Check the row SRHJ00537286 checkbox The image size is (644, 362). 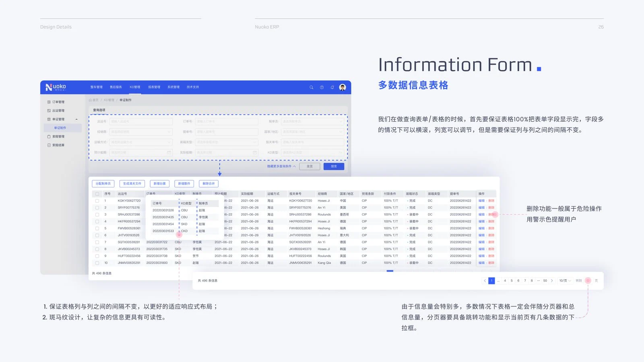click(x=97, y=214)
